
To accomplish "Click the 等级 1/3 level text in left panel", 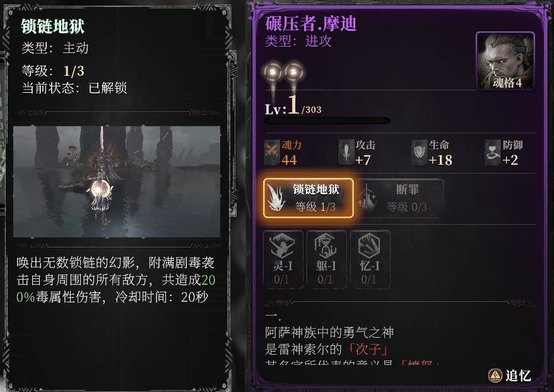I will click(x=53, y=71).
